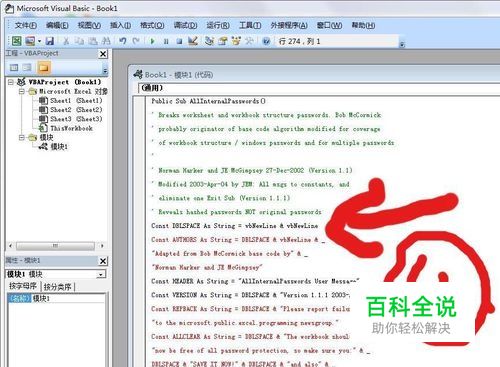Click View Code icon in project panel
Screen dimensions: 500x367
pyautogui.click(x=14, y=68)
